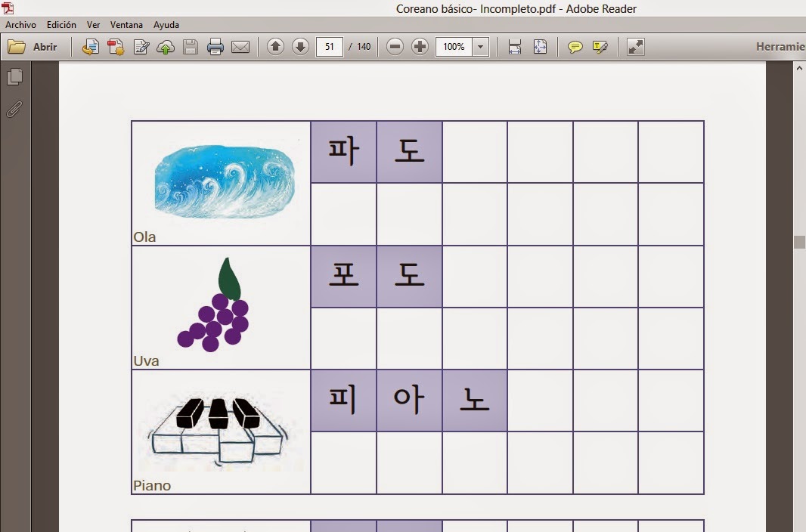Zoom in with the plus button
This screenshot has height=532, width=806.
[x=420, y=47]
